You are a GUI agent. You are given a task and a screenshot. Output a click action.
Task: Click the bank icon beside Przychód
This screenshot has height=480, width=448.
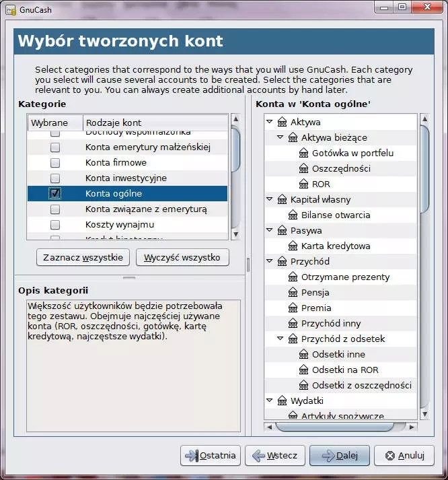pyautogui.click(x=282, y=261)
